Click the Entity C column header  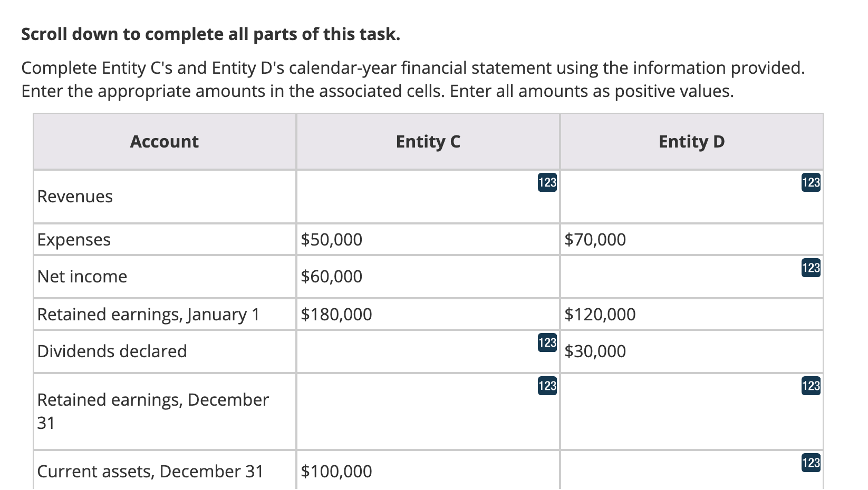(427, 141)
